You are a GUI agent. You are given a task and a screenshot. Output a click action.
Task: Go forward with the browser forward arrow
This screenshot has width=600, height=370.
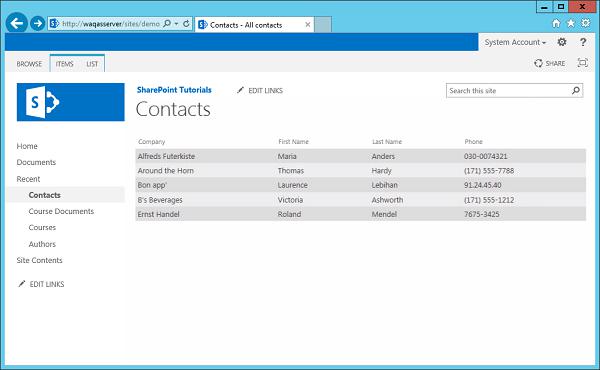click(x=38, y=24)
